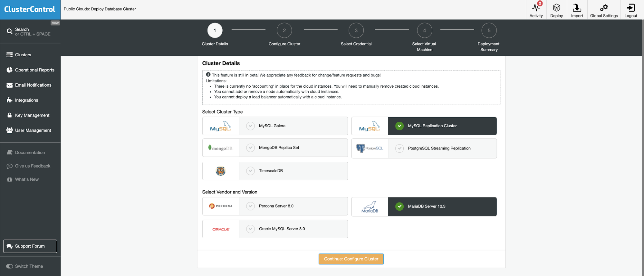Click the User Management people icon
The image size is (644, 276).
[10, 130]
